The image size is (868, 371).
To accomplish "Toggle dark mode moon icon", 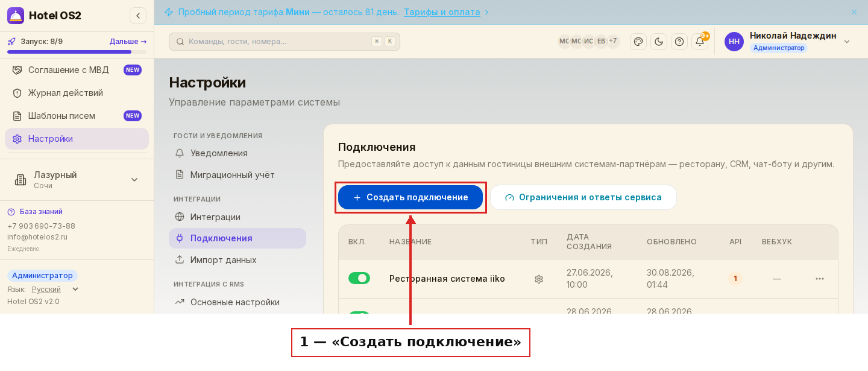I will tap(659, 42).
